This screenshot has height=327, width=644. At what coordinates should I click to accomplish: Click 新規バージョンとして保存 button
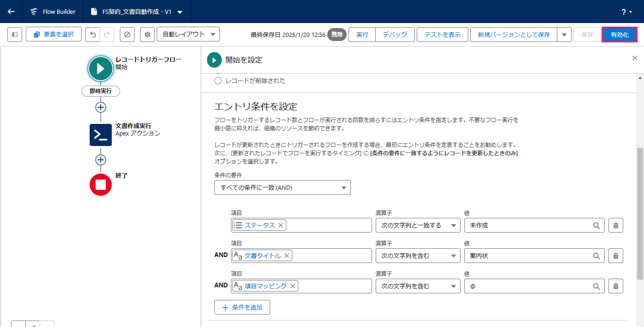514,35
